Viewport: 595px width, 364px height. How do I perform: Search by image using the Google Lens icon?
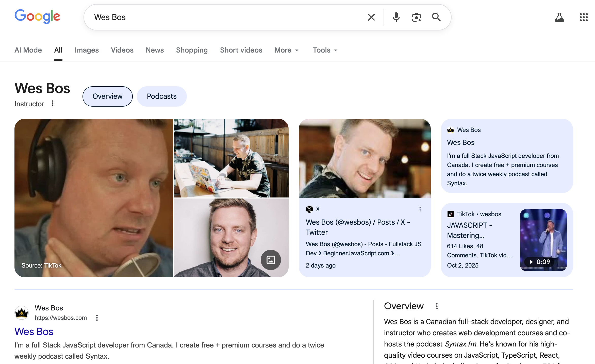[x=416, y=17]
